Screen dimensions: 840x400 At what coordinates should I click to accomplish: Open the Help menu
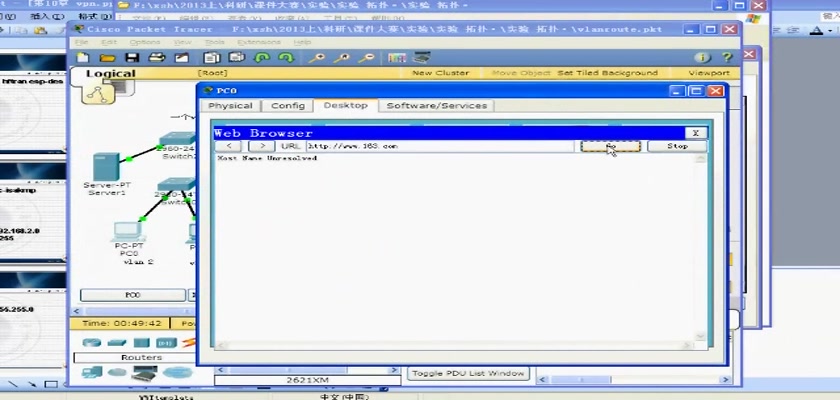pos(302,42)
